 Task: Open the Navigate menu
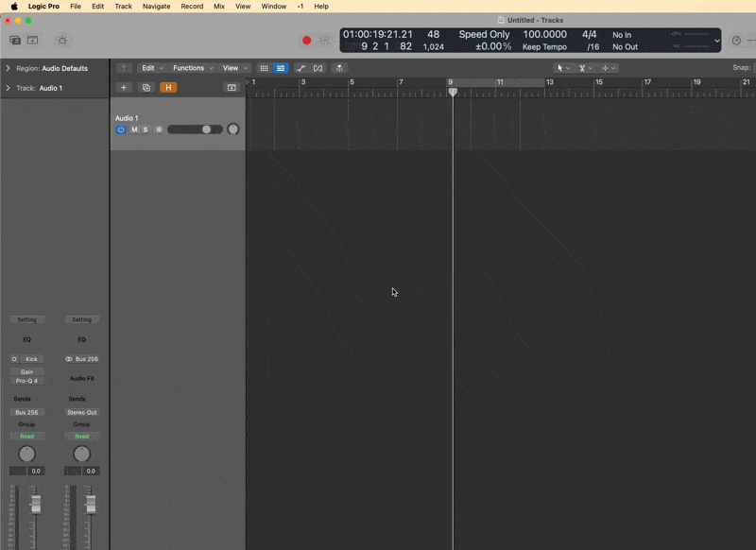(x=156, y=6)
